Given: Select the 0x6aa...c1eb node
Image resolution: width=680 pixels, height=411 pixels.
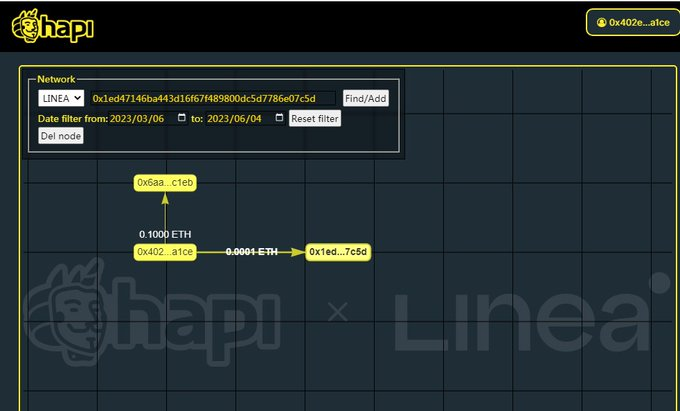Looking at the screenshot, I should [x=165, y=183].
